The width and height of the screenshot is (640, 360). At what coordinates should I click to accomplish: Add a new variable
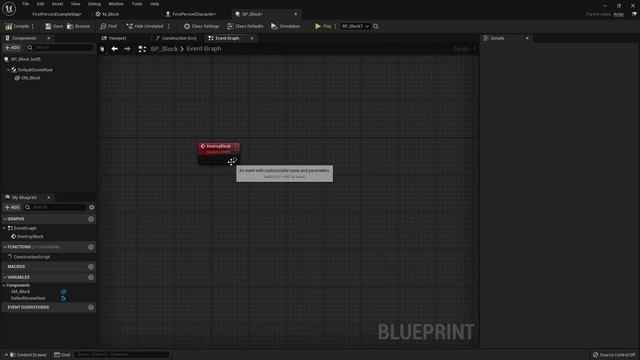[x=91, y=277]
